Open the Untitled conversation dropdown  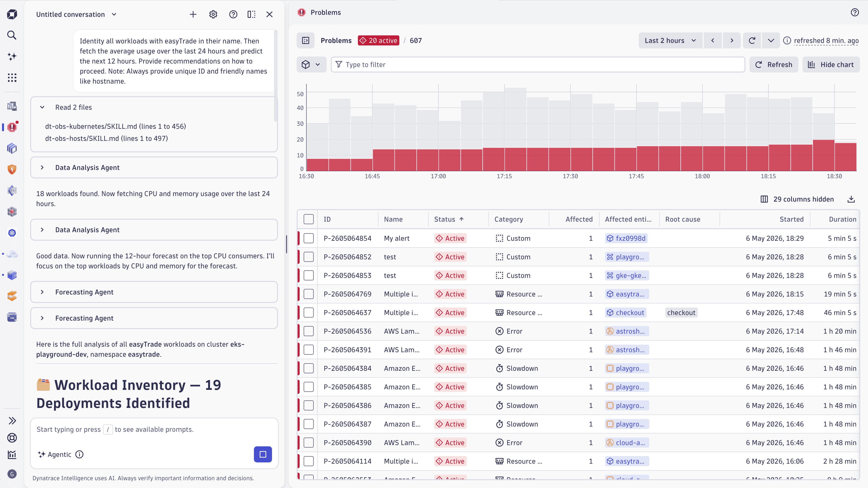click(x=77, y=14)
